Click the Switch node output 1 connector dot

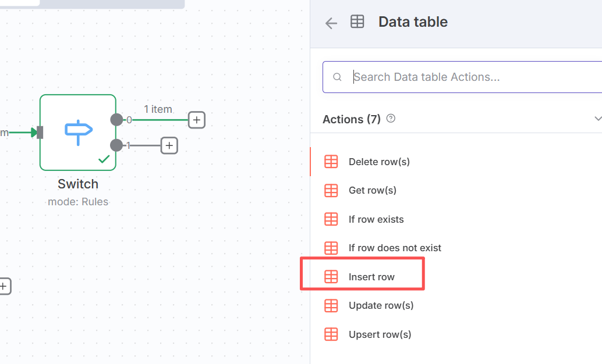tap(116, 145)
